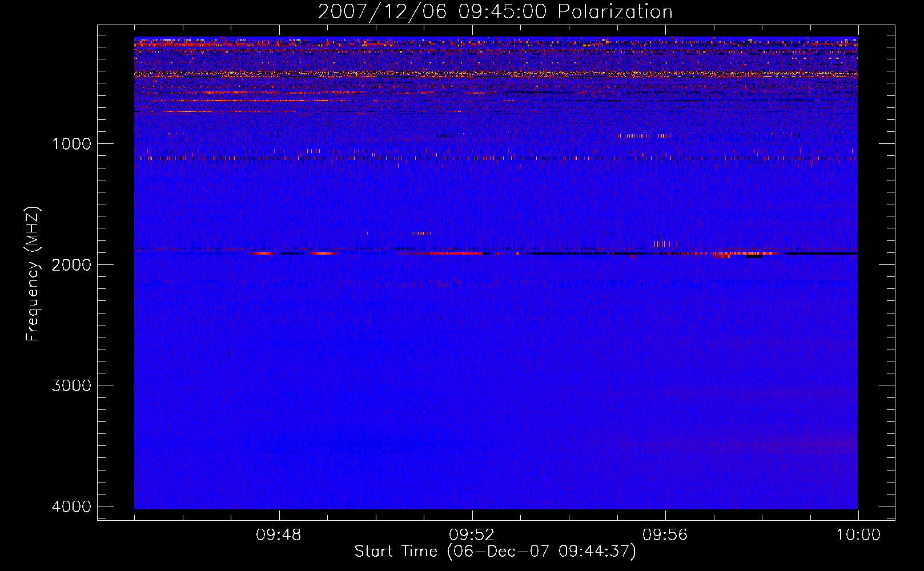
Task: Click the '09:56' time tick label
Action: click(665, 535)
